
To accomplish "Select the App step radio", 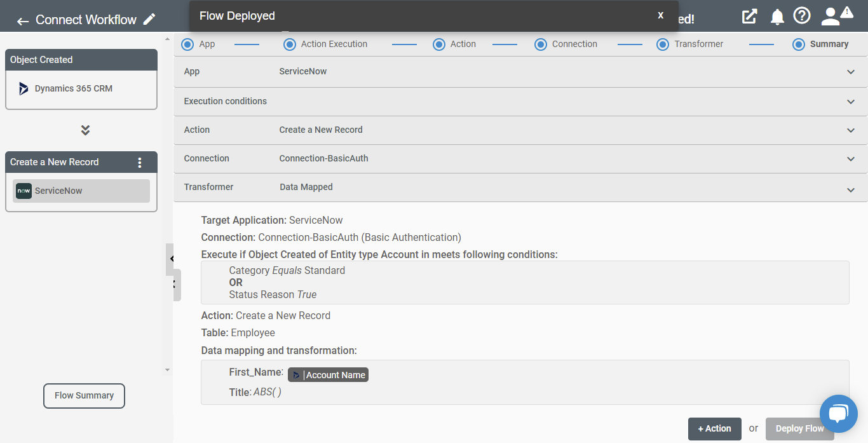I will [x=187, y=44].
